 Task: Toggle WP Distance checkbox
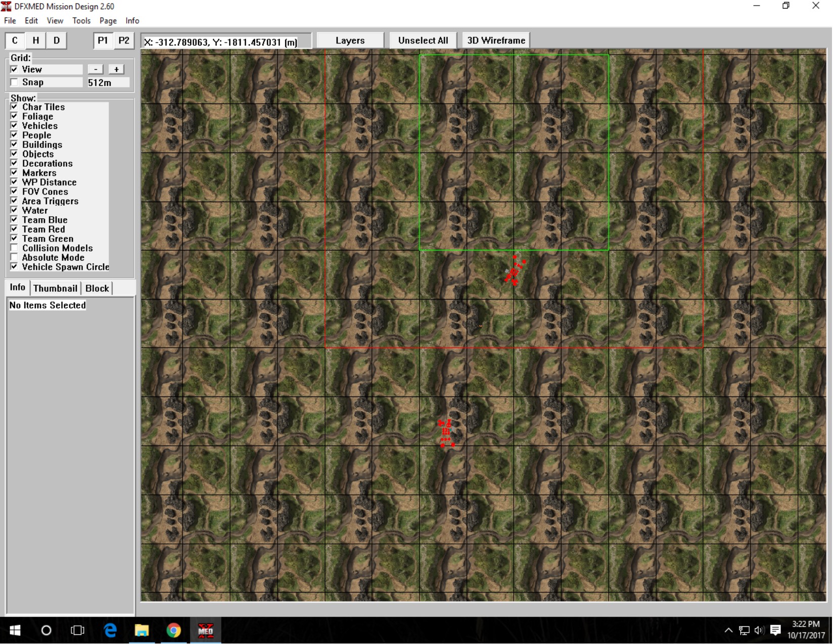(14, 182)
